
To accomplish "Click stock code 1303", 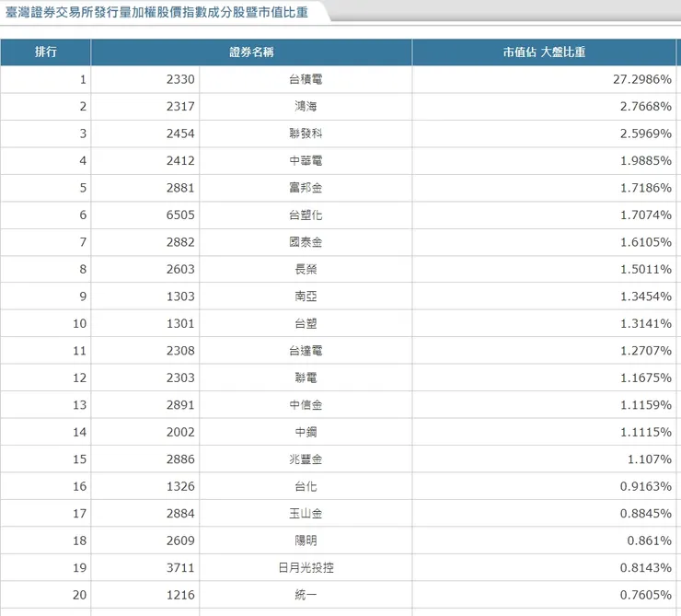I will pyautogui.click(x=180, y=296).
